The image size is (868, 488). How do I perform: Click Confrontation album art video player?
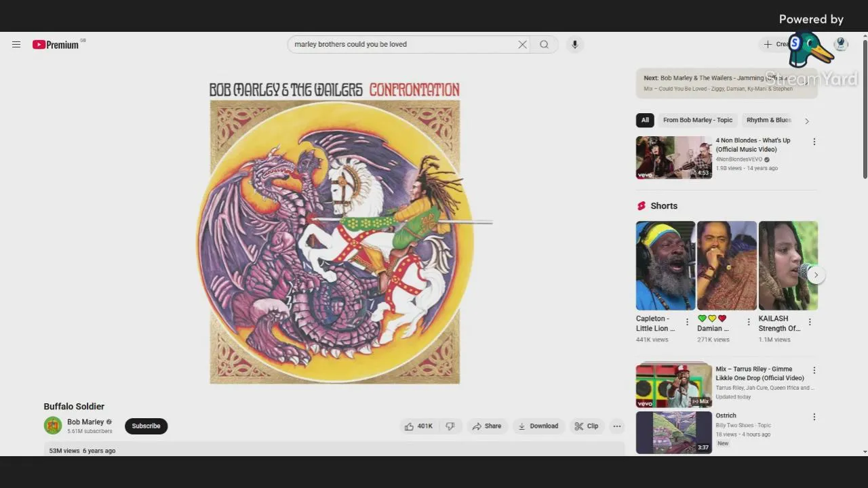coord(334,232)
